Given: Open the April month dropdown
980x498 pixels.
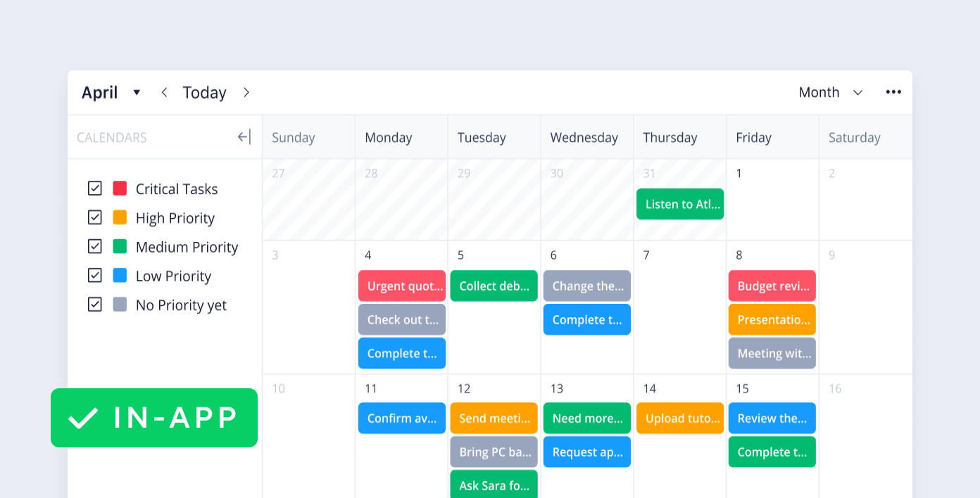Looking at the screenshot, I should tap(111, 92).
